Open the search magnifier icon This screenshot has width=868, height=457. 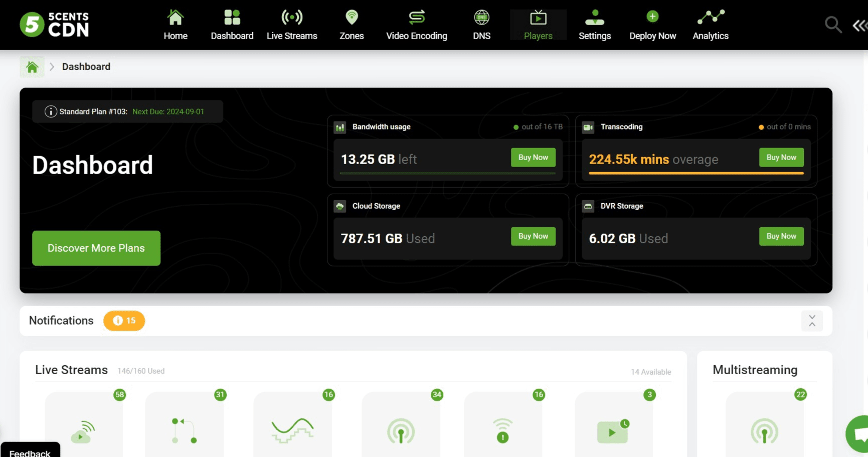click(x=833, y=24)
